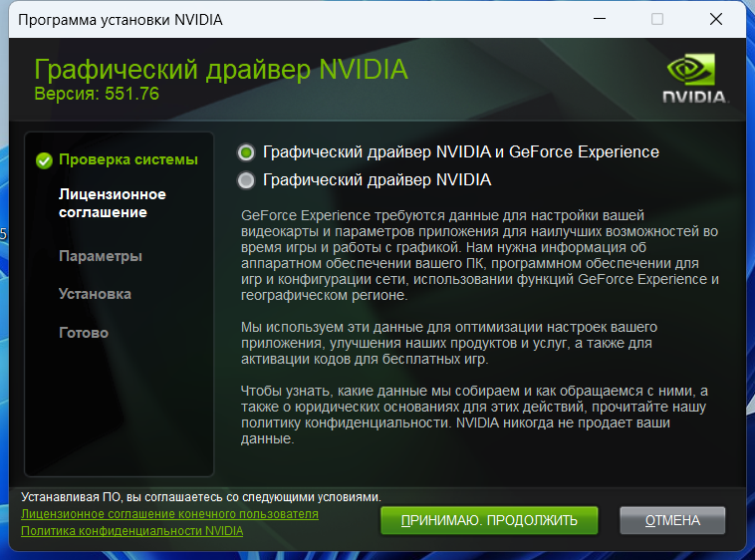Click the paragraph starting Чтобы узнать, какие данные
The height and width of the screenshot is (560, 755).
tap(474, 415)
